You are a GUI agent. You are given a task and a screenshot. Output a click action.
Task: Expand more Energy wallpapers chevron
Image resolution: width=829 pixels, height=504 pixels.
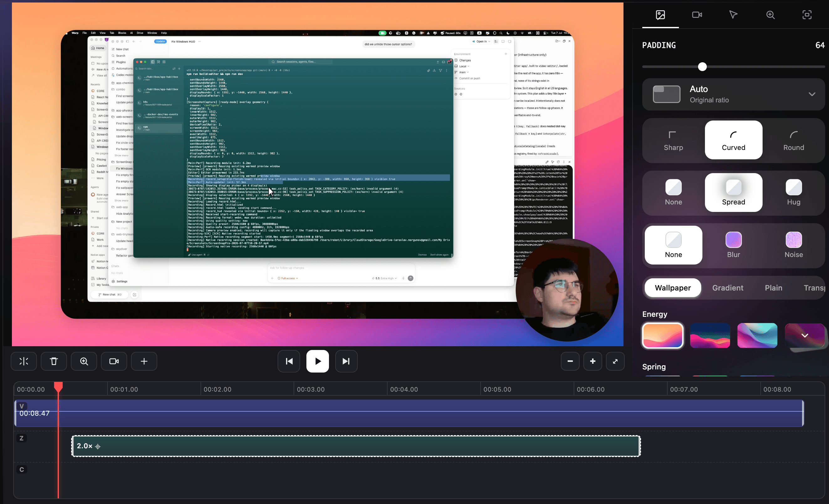click(x=805, y=336)
